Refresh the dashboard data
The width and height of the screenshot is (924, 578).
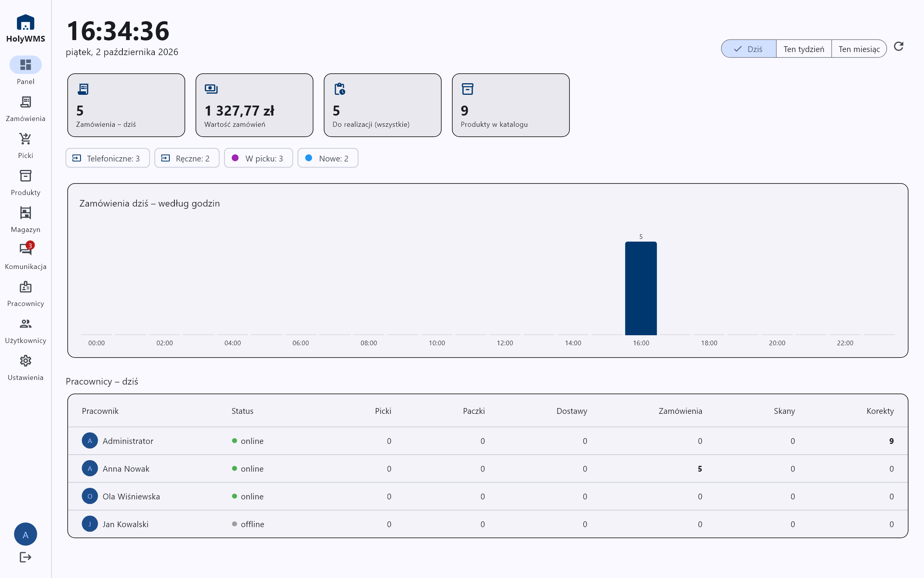coord(899,47)
